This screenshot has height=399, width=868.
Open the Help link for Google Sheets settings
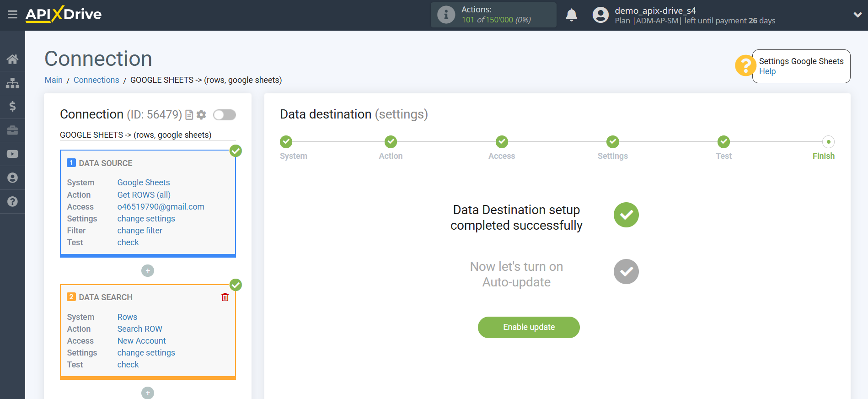coord(767,71)
